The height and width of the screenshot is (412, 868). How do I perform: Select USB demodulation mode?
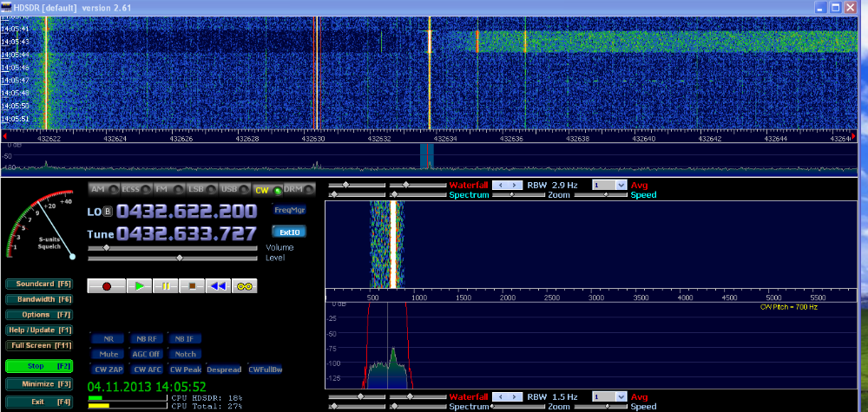click(234, 190)
